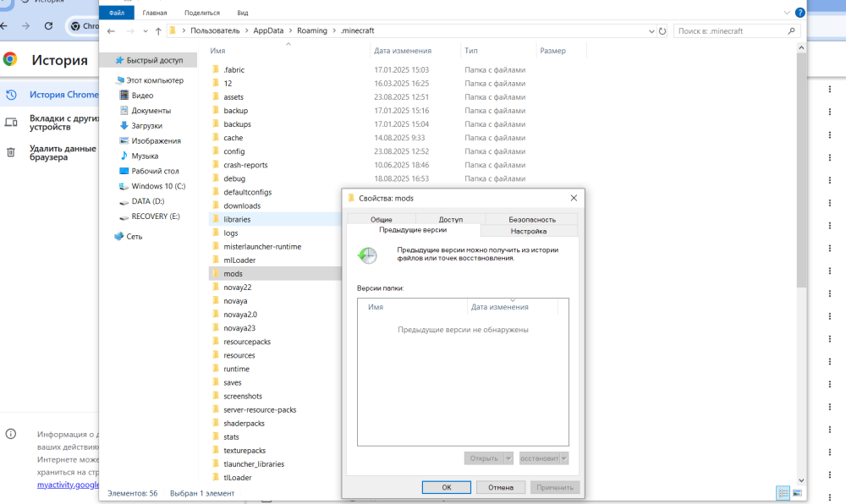Go up one folder level in Explorer

click(x=158, y=31)
